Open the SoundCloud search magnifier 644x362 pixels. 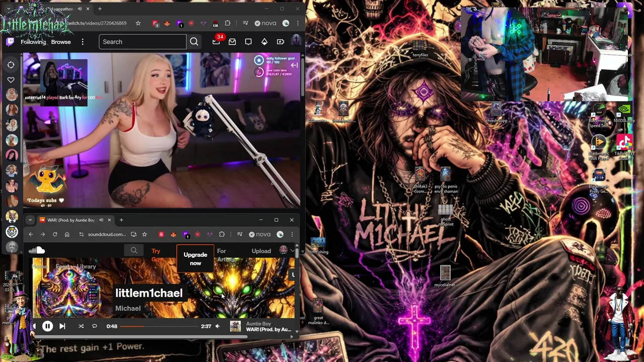click(x=134, y=250)
